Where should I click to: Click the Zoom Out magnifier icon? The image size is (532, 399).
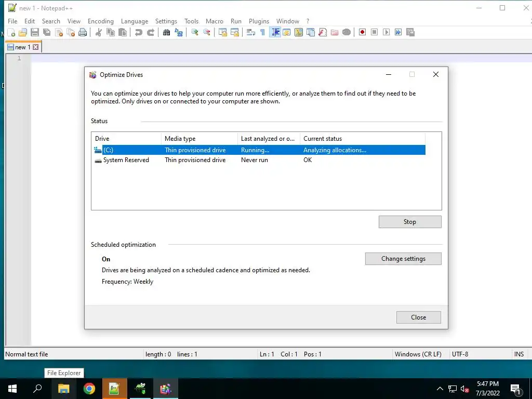[x=206, y=33]
